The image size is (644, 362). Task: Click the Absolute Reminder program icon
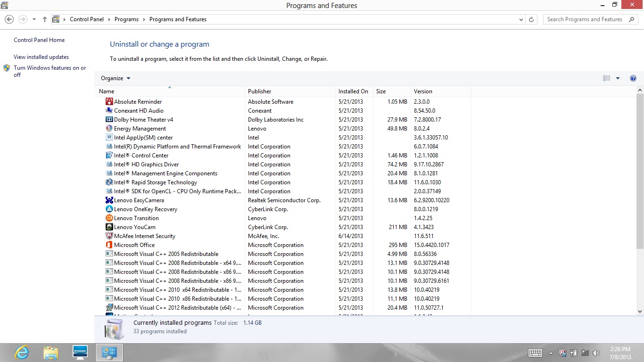tap(109, 102)
